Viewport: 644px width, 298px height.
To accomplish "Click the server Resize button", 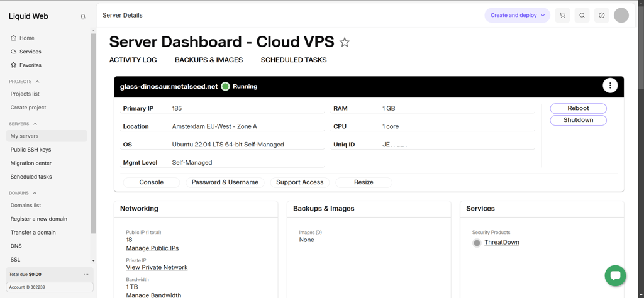I will pyautogui.click(x=364, y=182).
